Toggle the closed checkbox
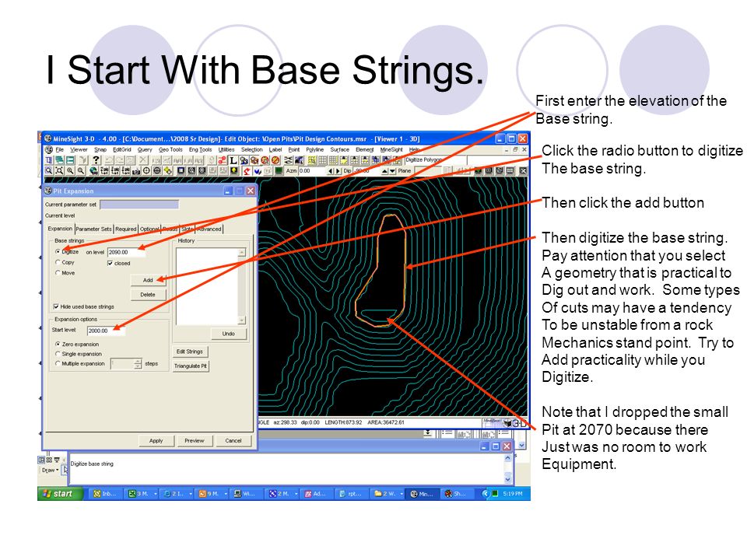The width and height of the screenshot is (747, 560). click(110, 263)
